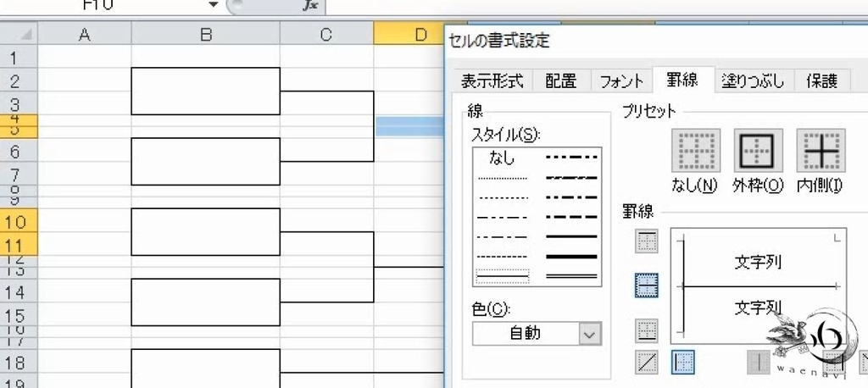Screen dimensions: 868x388
Task: Select row 3 header
Action: (x=19, y=103)
